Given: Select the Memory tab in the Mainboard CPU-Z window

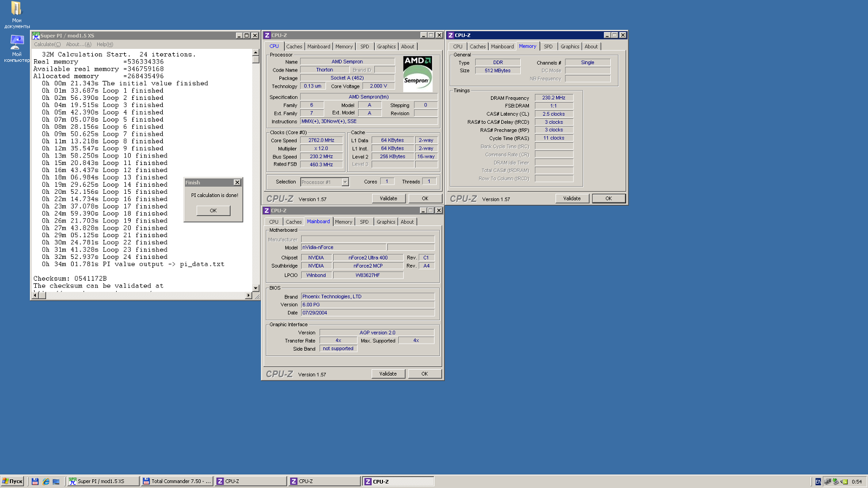Looking at the screenshot, I should (x=343, y=222).
